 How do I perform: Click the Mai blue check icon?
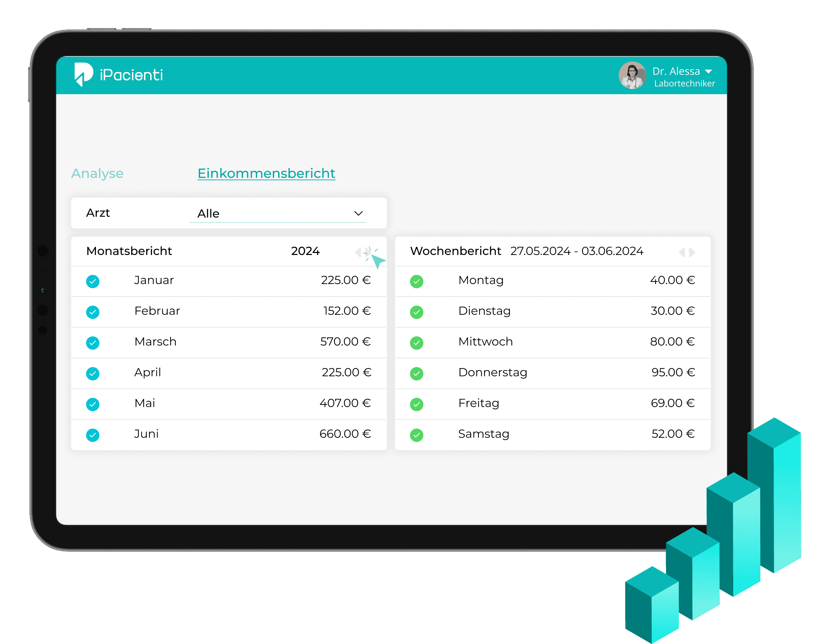(93, 404)
